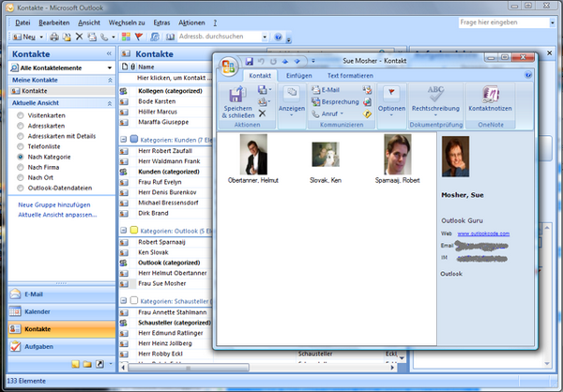This screenshot has width=563, height=392.
Task: Select Nach Firma view radio button
Action: [x=21, y=167]
